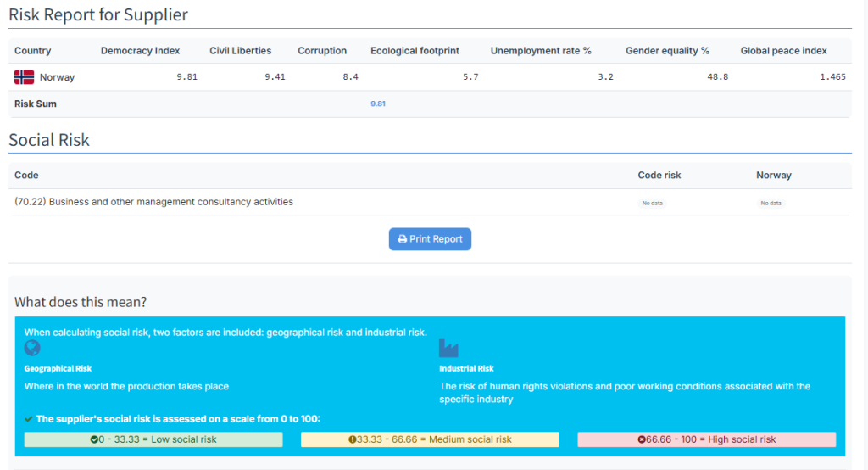Select the Business and other management consultancy activities row

(x=154, y=202)
